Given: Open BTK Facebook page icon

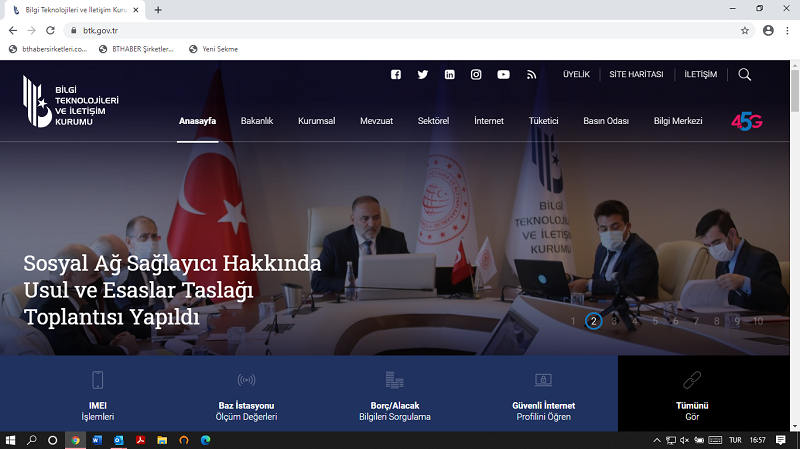Looking at the screenshot, I should [396, 74].
